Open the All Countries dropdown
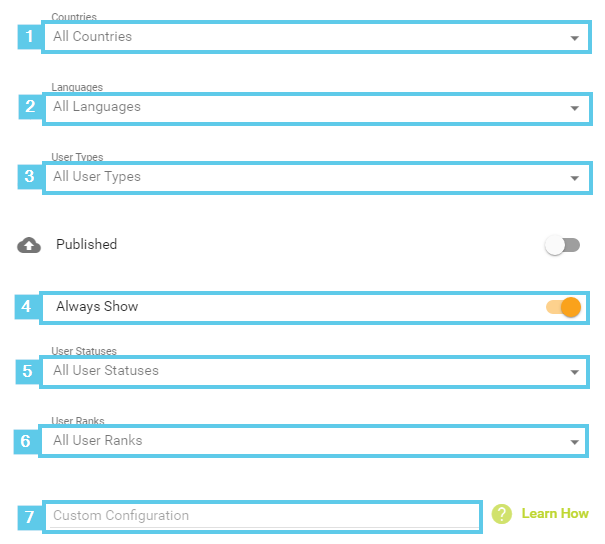The image size is (605, 544). coord(315,37)
